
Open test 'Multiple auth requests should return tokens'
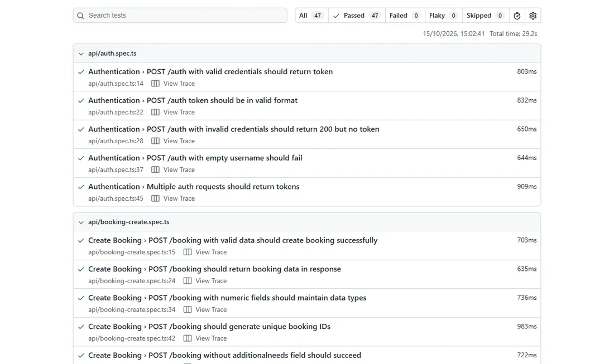[223, 187]
